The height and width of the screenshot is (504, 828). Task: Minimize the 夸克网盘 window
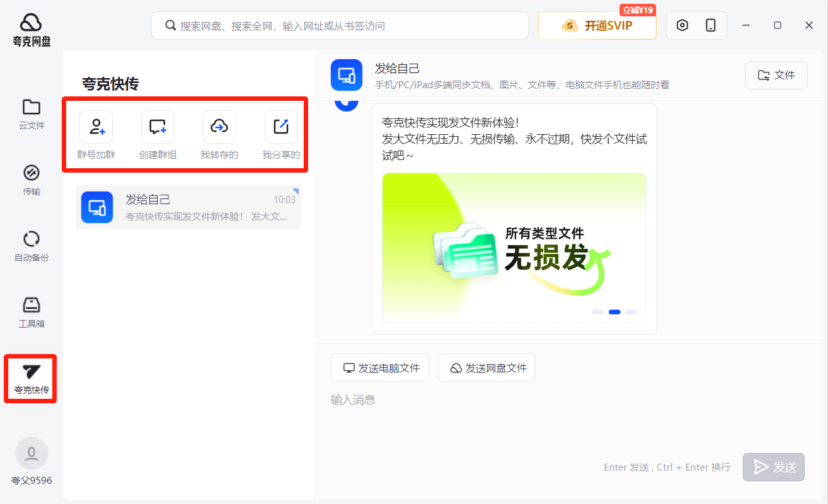746,25
